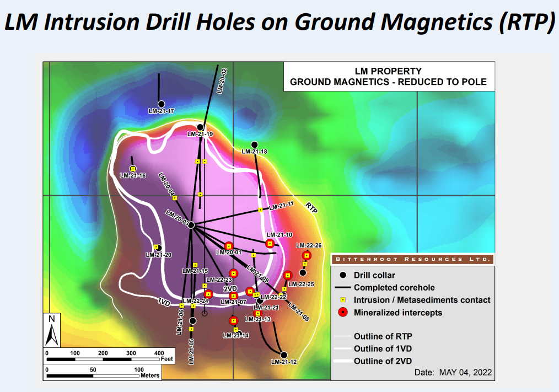Click the LM-21-17 drill collar dot
Screen dimensions: 559x392
(161, 104)
